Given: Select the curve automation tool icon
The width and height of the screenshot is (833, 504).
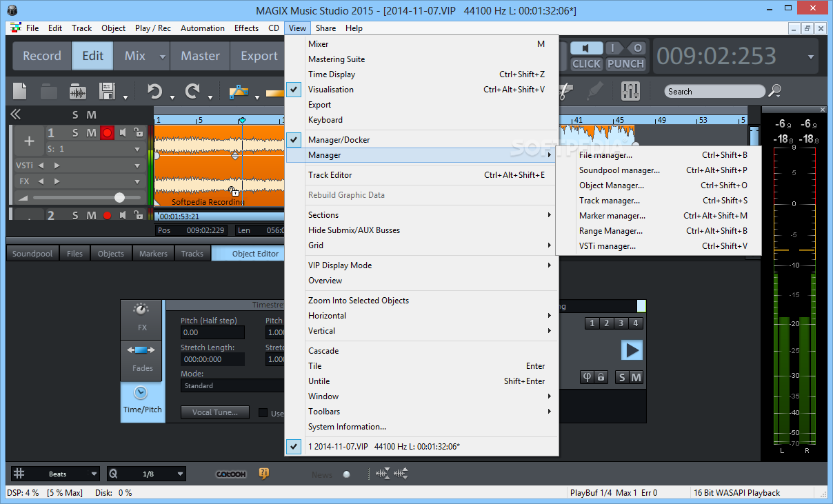Looking at the screenshot, I should tap(239, 91).
